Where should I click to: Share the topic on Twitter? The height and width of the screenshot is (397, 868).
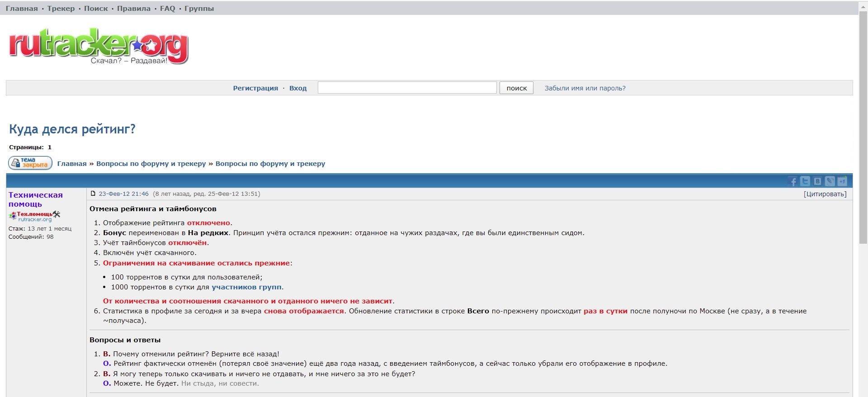tap(805, 181)
